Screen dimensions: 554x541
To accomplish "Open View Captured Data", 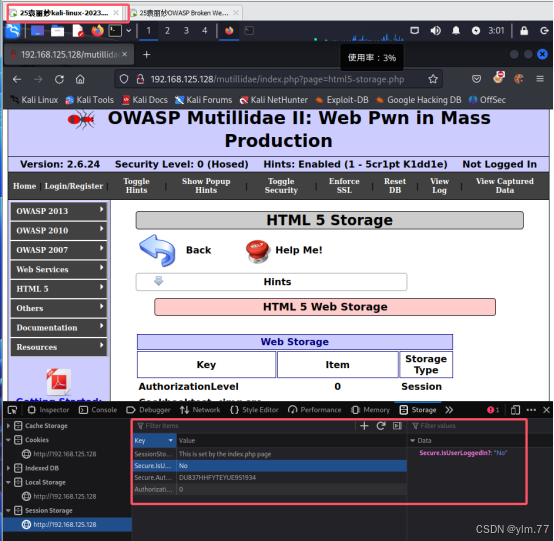I will (x=505, y=186).
